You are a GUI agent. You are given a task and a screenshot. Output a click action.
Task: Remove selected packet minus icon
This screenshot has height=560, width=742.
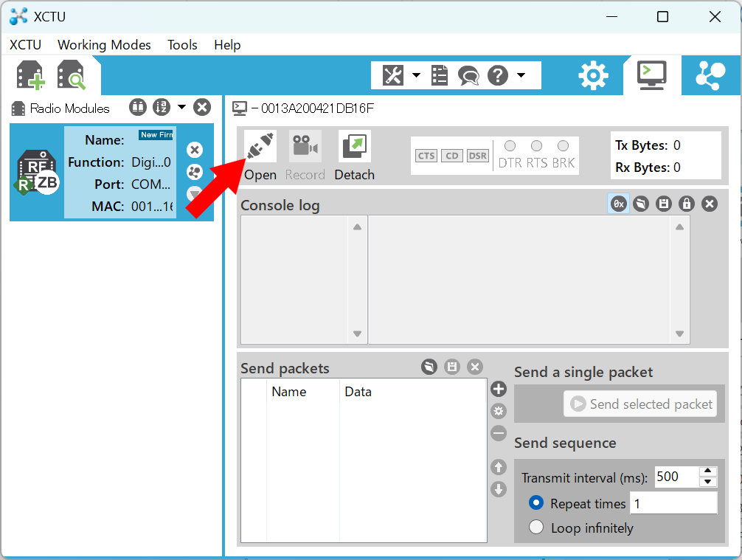499,433
